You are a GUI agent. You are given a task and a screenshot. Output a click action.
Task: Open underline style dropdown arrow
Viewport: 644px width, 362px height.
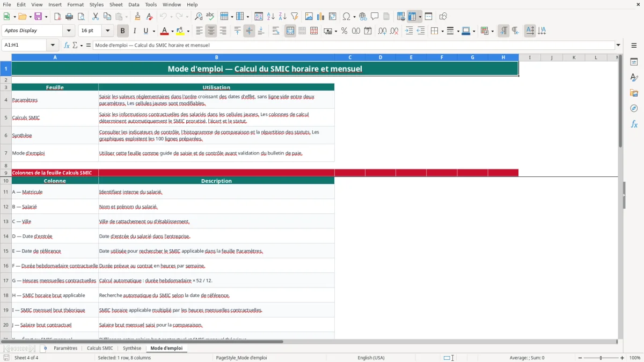click(x=153, y=31)
